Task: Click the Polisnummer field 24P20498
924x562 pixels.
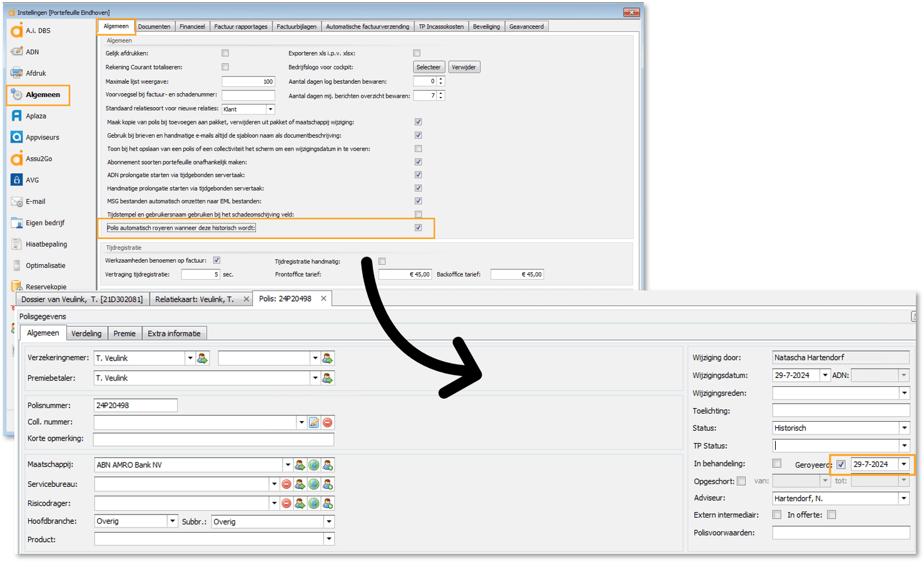Action: point(136,406)
